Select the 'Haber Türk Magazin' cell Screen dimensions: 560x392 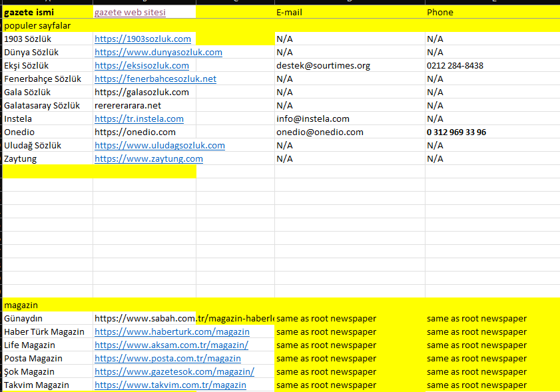[47, 332]
